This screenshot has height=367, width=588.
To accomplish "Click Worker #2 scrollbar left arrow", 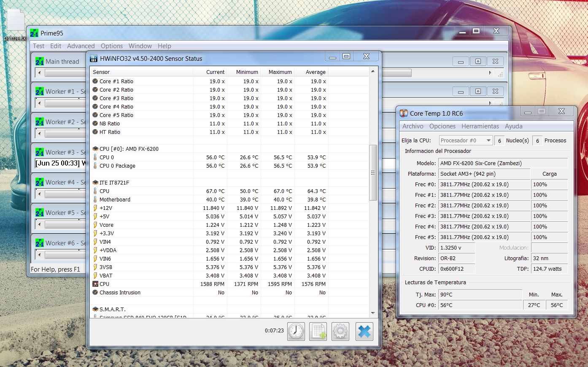I will tap(40, 133).
